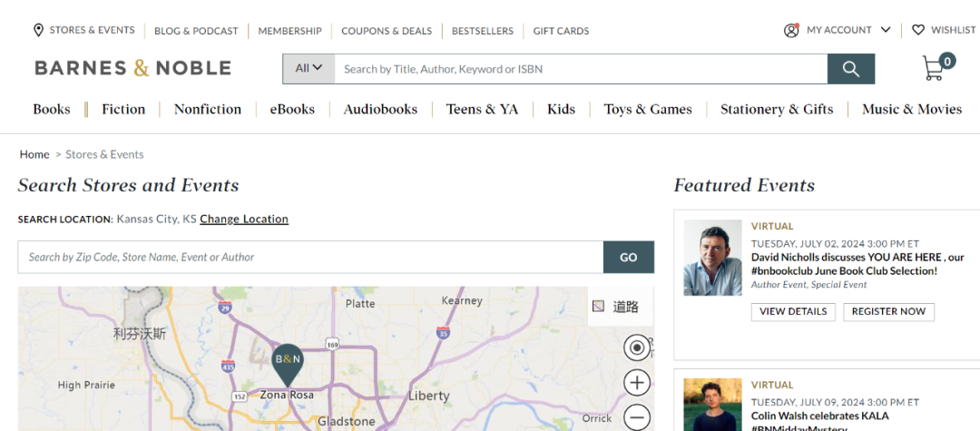Screen dimensions: 980x431
Task: Open the Nonfiction menu
Action: [x=208, y=109]
